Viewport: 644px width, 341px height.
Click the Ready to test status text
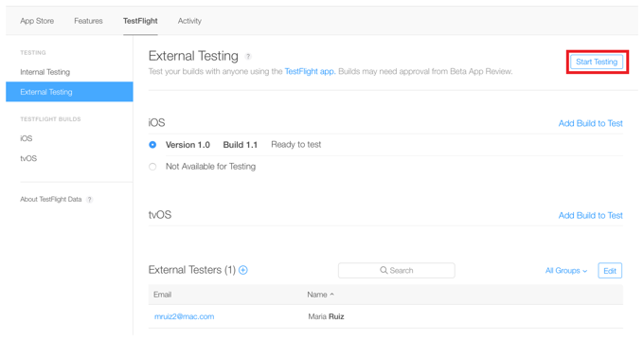pyautogui.click(x=296, y=145)
